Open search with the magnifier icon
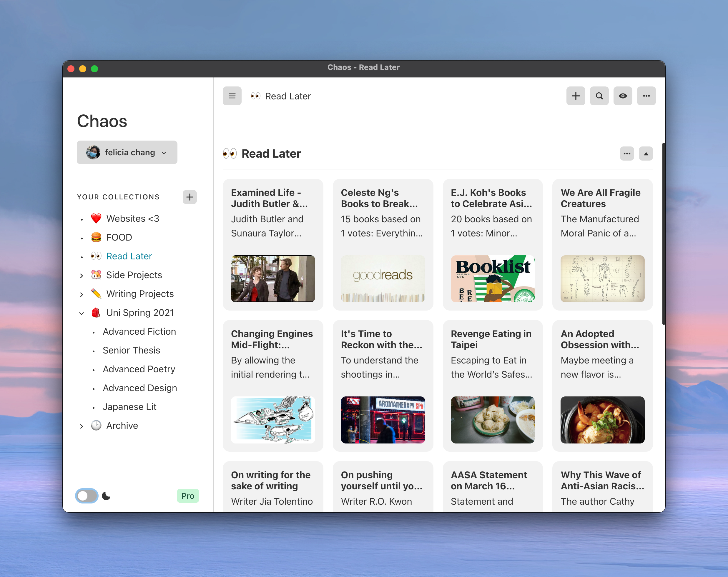This screenshot has height=577, width=728. coord(599,96)
